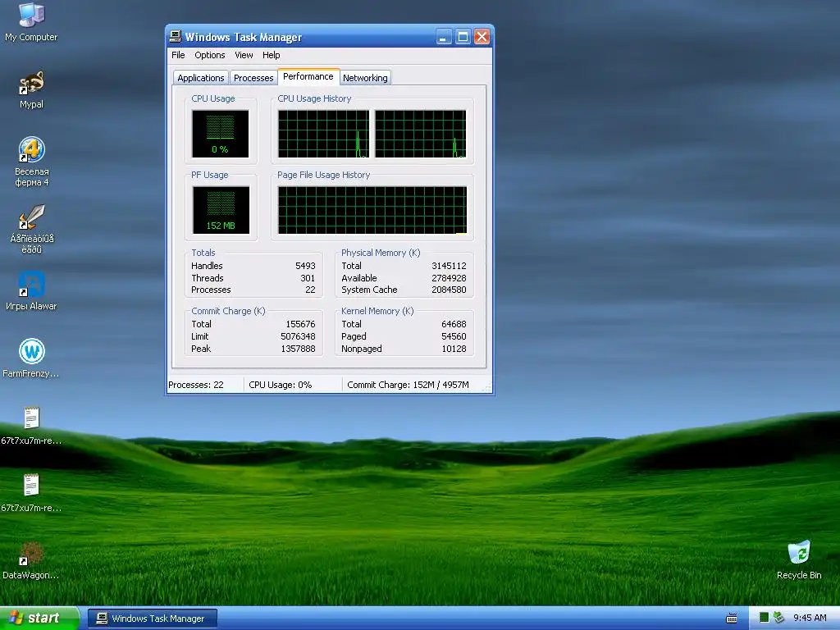840x630 pixels.
Task: Click status bar 'CPU Usage: 0%'
Action: (281, 385)
